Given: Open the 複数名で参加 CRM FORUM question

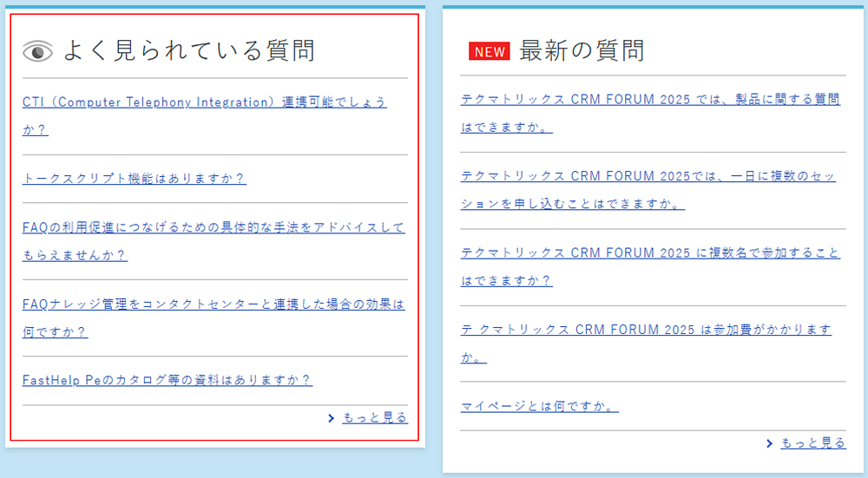Looking at the screenshot, I should pyautogui.click(x=649, y=253).
